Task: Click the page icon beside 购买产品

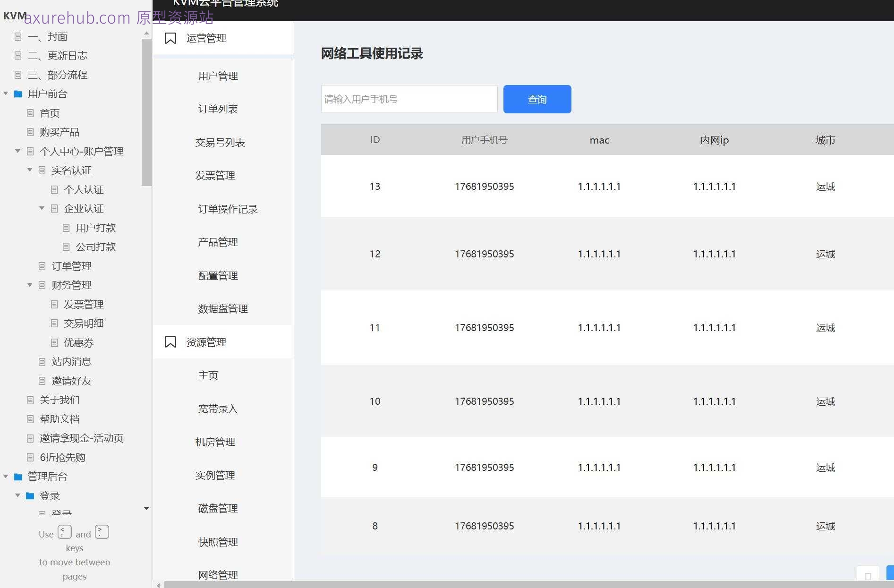Action: pyautogui.click(x=30, y=132)
